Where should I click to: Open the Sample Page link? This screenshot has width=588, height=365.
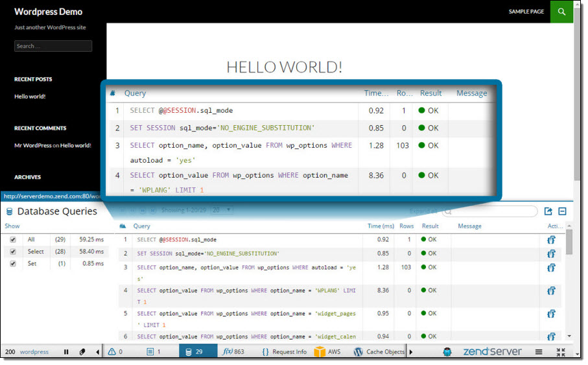coord(526,12)
